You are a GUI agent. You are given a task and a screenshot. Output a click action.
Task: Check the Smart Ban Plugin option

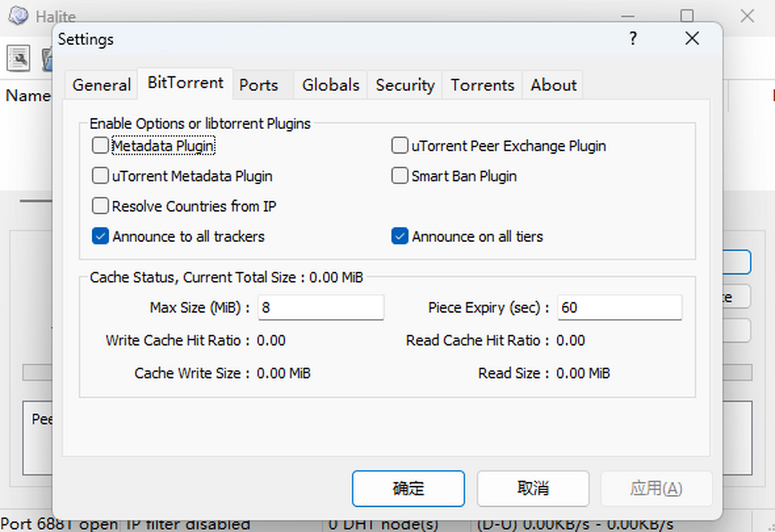coord(400,176)
